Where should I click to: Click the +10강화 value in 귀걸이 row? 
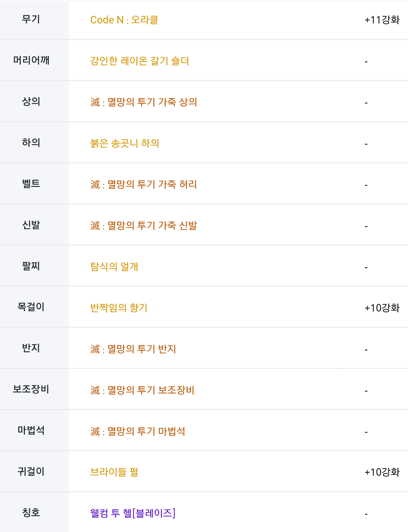(382, 472)
